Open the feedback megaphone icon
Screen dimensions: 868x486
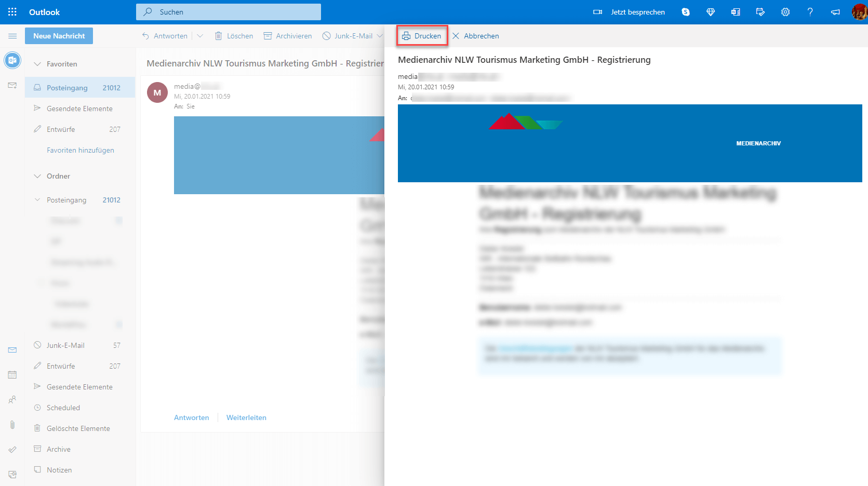(x=835, y=12)
